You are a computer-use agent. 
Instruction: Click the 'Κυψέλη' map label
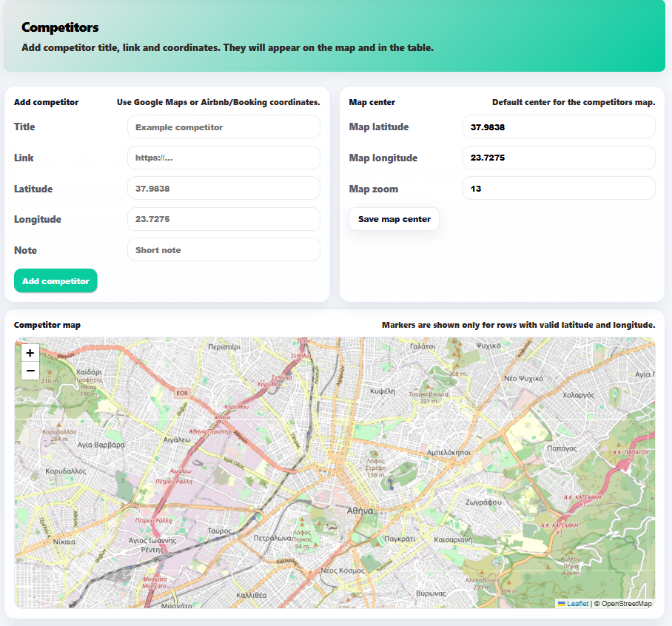(x=383, y=391)
